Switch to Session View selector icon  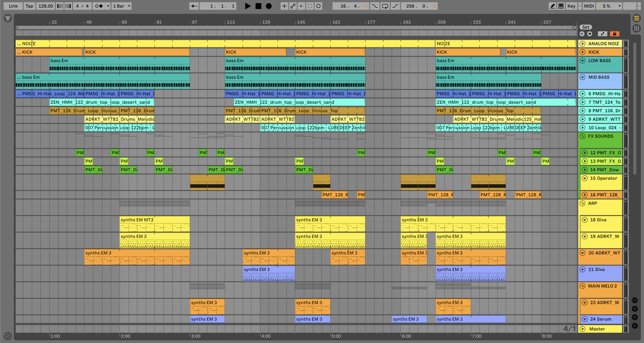tap(636, 28)
